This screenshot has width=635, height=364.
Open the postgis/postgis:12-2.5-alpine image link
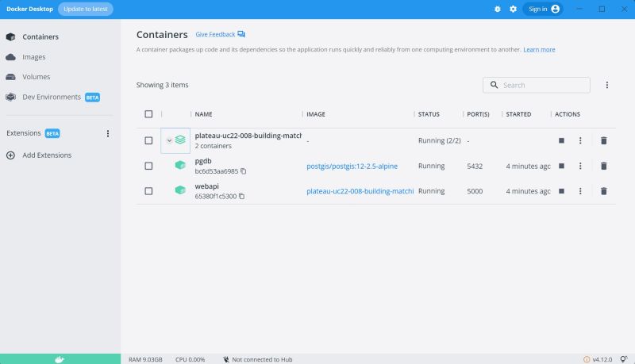tap(352, 167)
